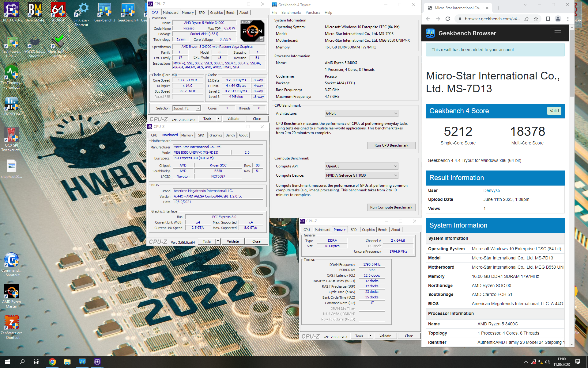Viewport: 588px width, 368px height.
Task: Expand Tools arrow in Memory CPU-Z window
Action: click(370, 336)
